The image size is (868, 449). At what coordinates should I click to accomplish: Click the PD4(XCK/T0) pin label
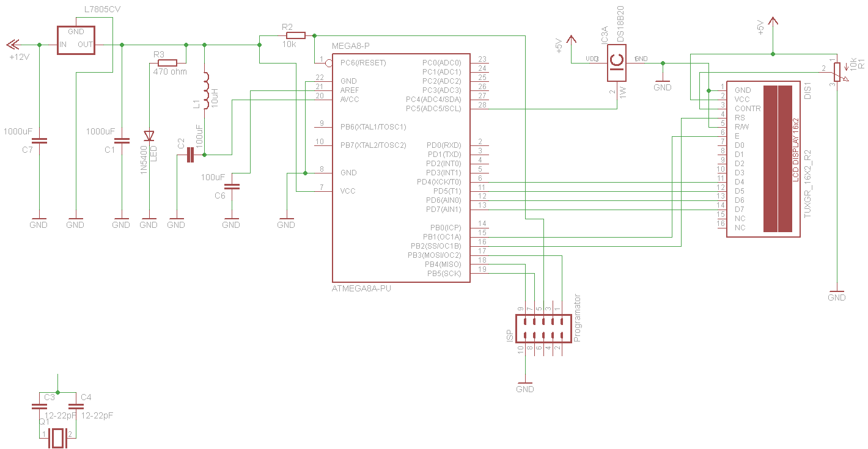[439, 182]
